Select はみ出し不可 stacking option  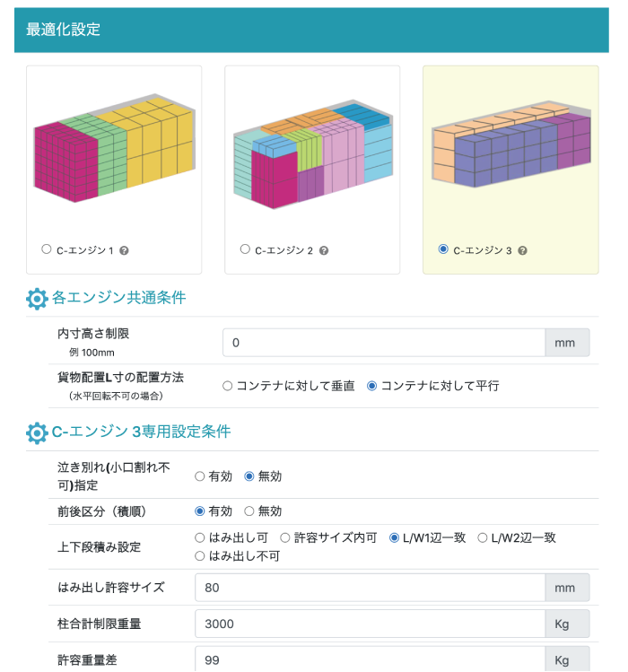coord(200,556)
